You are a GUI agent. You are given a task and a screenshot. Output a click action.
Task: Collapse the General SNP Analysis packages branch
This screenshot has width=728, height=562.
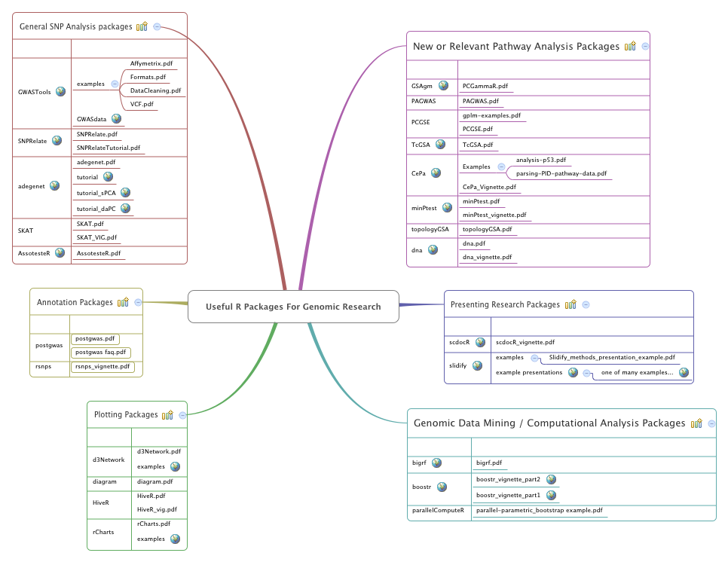pyautogui.click(x=157, y=26)
